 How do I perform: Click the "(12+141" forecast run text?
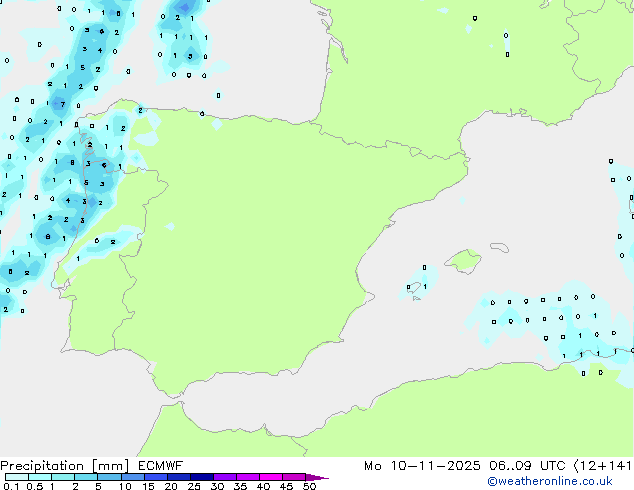602,466
